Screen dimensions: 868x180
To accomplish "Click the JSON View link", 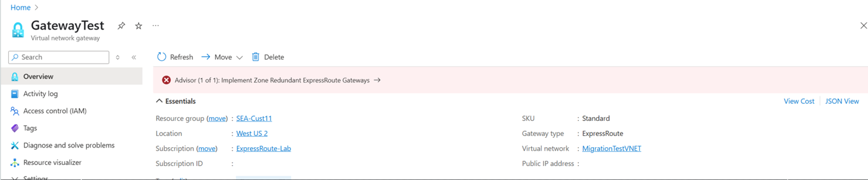I will click(842, 101).
